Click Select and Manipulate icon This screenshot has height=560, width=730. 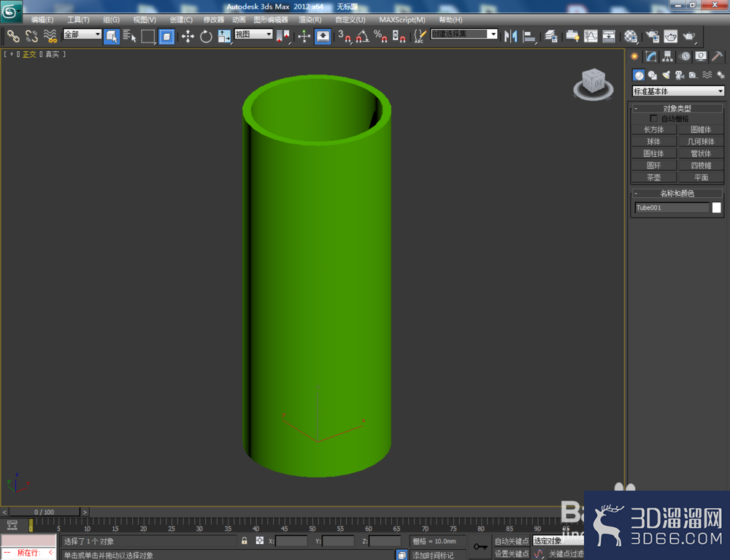point(304,36)
